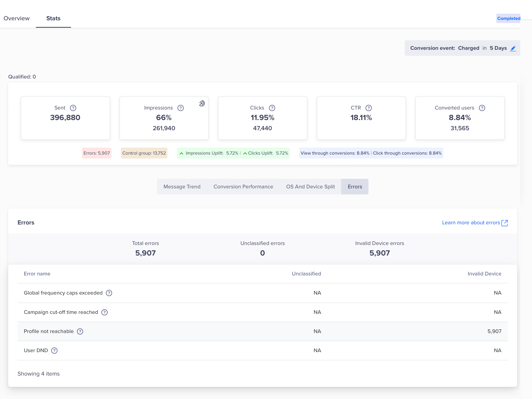Select the Errors: 5,907 chip
The height and width of the screenshot is (399, 532).
(x=96, y=153)
